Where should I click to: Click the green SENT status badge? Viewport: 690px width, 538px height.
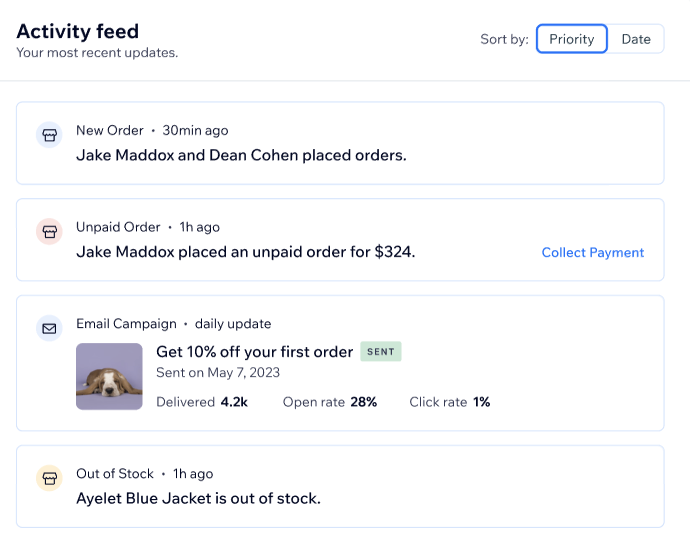click(x=381, y=351)
